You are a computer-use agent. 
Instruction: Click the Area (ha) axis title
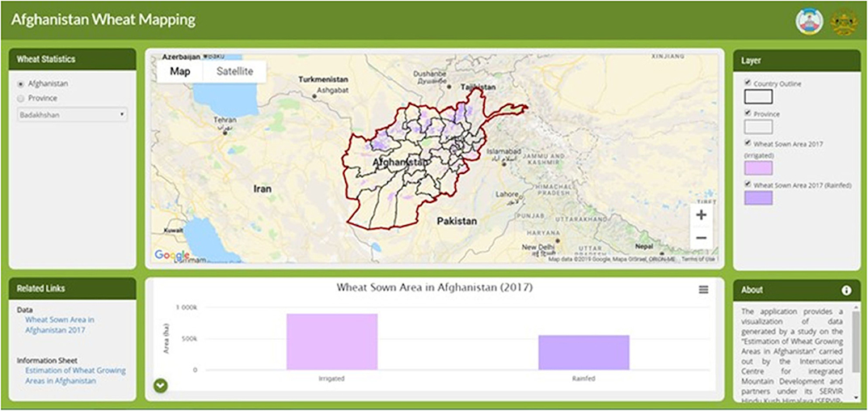(x=167, y=340)
